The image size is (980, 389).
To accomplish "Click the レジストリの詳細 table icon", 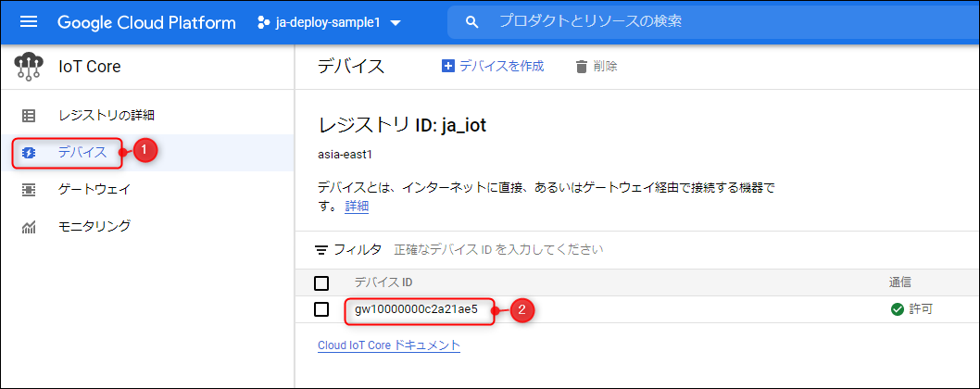I will click(29, 116).
